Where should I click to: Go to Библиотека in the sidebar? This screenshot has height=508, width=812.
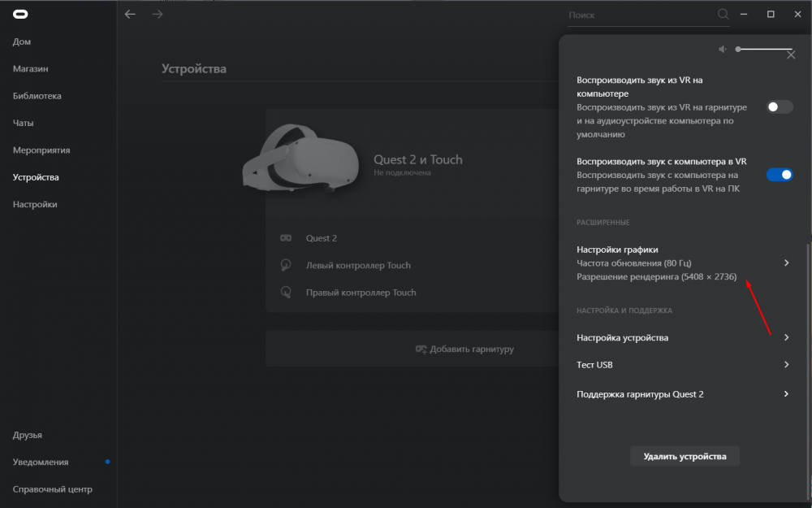click(x=37, y=96)
